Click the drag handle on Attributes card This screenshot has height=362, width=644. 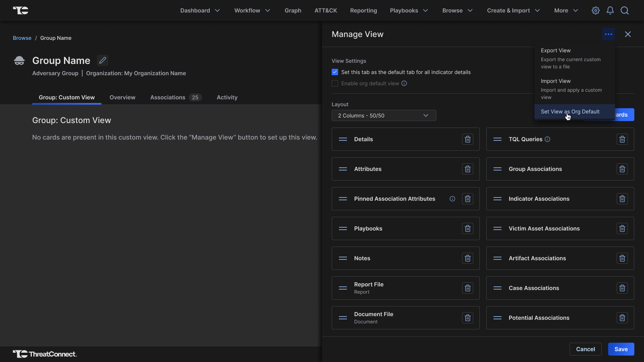[x=343, y=169]
